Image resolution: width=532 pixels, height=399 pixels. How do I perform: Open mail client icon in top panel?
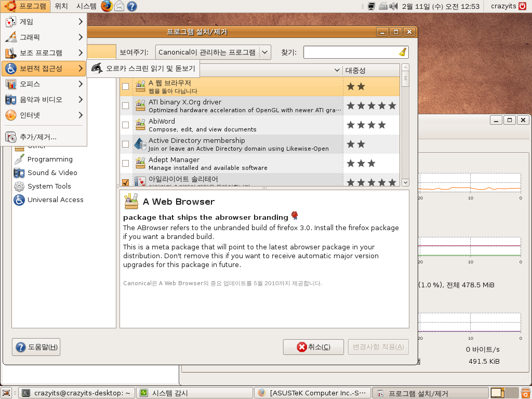[x=119, y=6]
